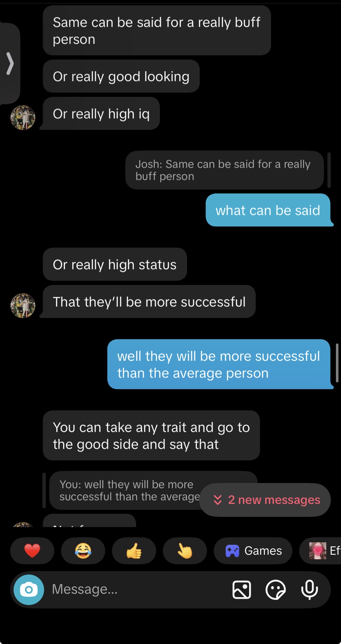Viewport: 341px width, 644px height.
Task: Open Josh's avatar beside 'Or really high iq'
Action: (x=23, y=118)
